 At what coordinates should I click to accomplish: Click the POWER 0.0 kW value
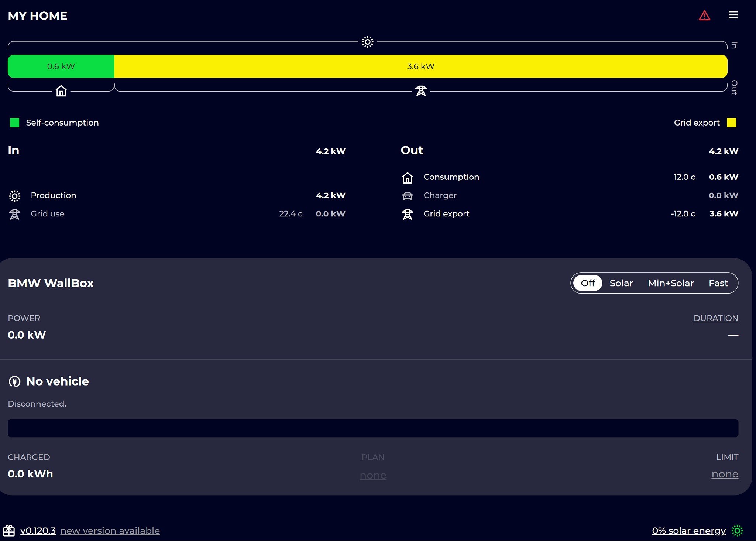(x=27, y=335)
